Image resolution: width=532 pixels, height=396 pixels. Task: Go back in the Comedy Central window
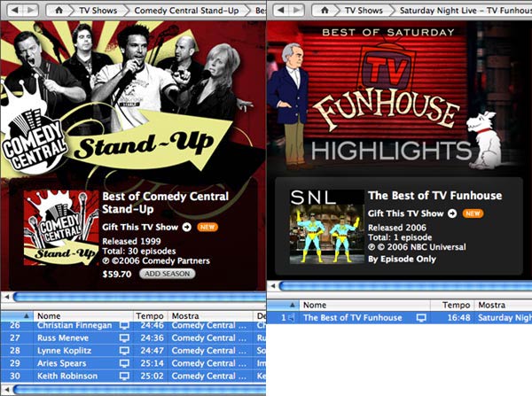tap(15, 10)
